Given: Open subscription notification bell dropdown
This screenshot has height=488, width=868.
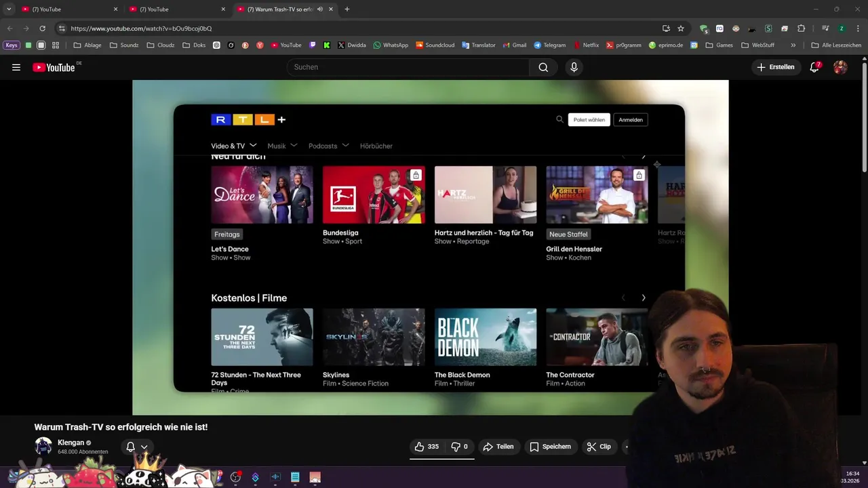Looking at the screenshot, I should click(x=137, y=447).
